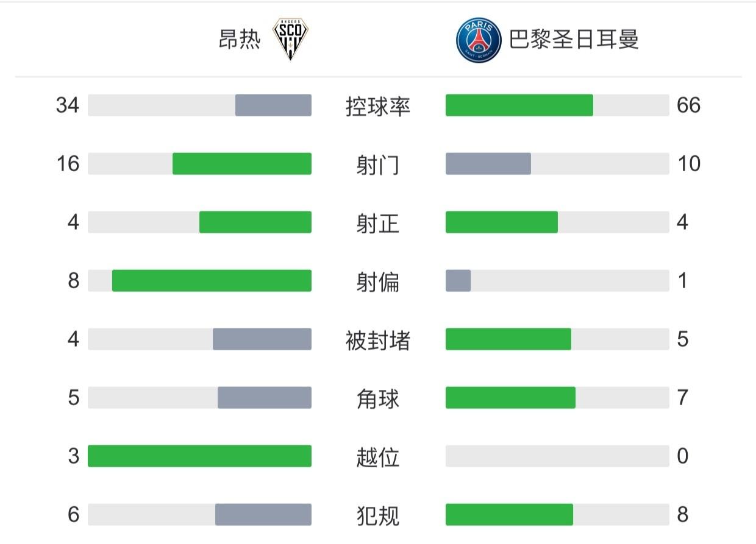Click PSG's green possession bar
Screen dimensions: 756x544
[x=519, y=105]
